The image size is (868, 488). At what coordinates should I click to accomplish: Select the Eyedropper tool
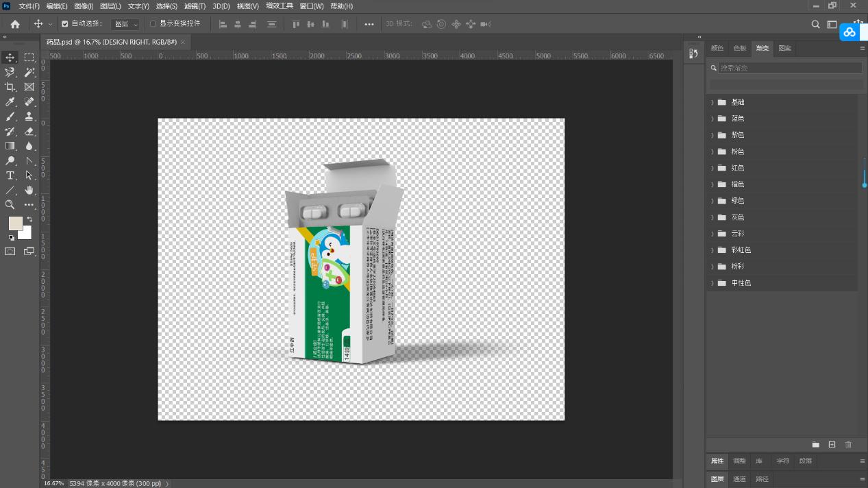click(10, 102)
